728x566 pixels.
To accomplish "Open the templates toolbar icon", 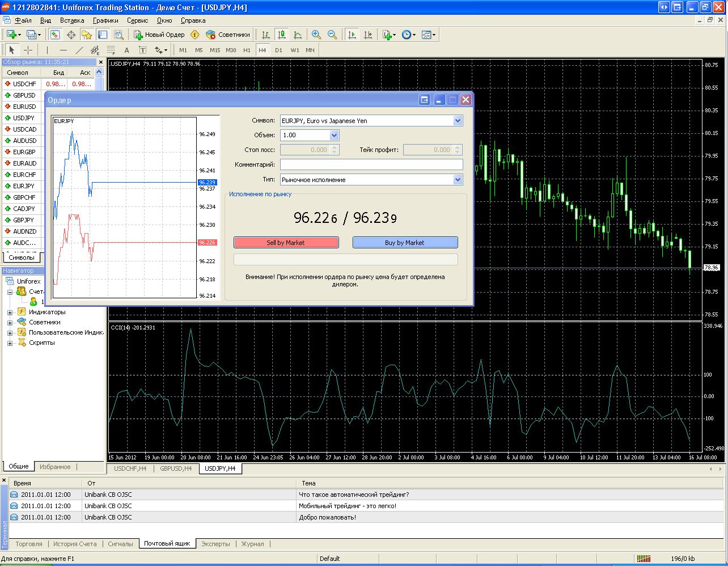I will [x=429, y=35].
